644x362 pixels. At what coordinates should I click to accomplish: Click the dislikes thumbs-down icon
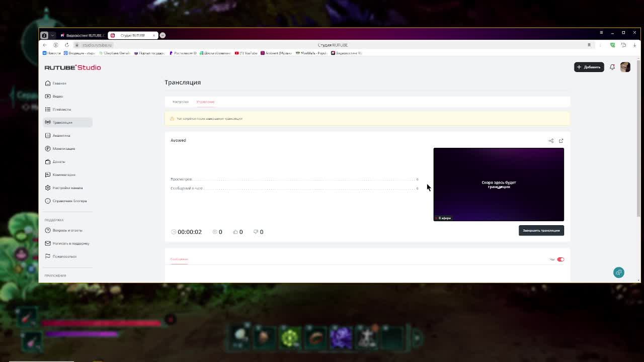coord(256,232)
